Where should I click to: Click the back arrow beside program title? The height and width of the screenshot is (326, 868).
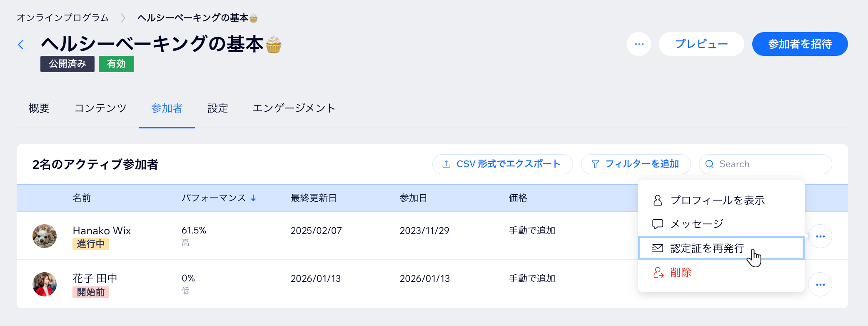20,45
